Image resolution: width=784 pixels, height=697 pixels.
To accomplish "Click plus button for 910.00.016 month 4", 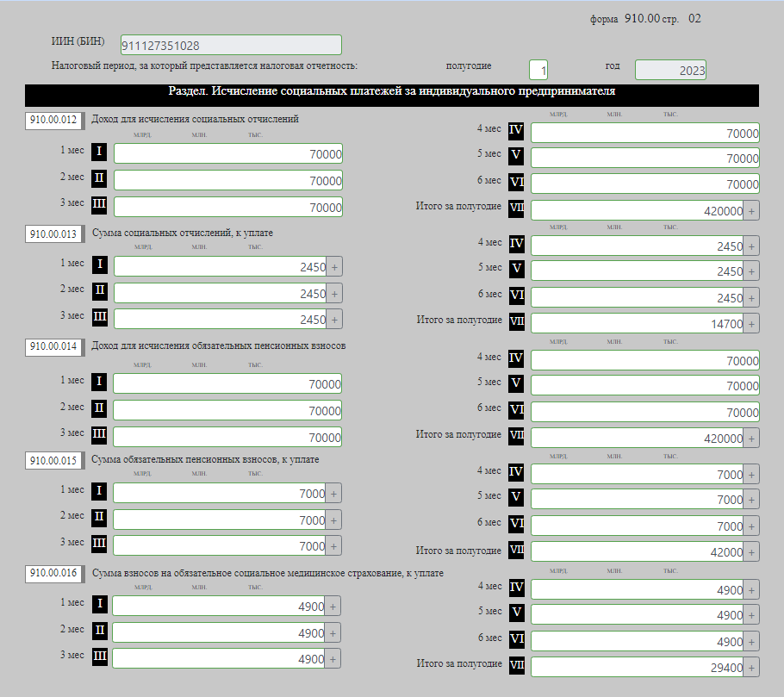I will (751, 590).
